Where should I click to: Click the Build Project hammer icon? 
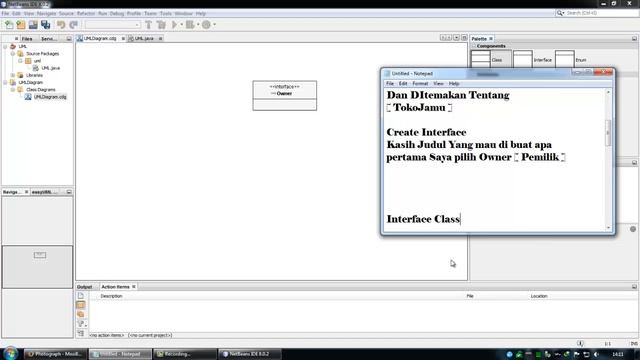point(149,25)
